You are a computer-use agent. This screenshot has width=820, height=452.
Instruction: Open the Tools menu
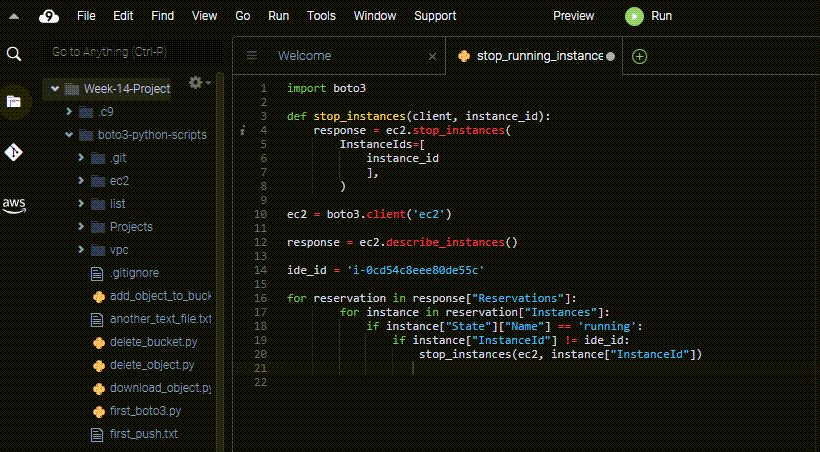tap(321, 16)
